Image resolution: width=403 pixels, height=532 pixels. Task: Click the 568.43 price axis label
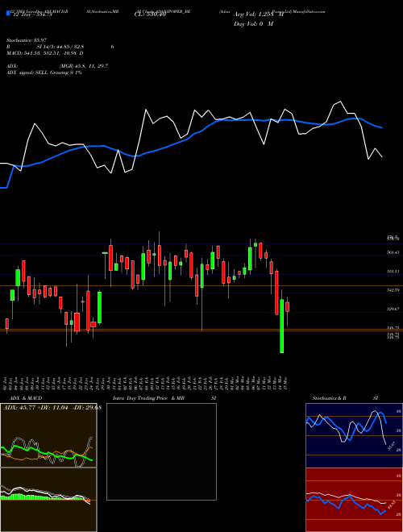pyautogui.click(x=393, y=252)
